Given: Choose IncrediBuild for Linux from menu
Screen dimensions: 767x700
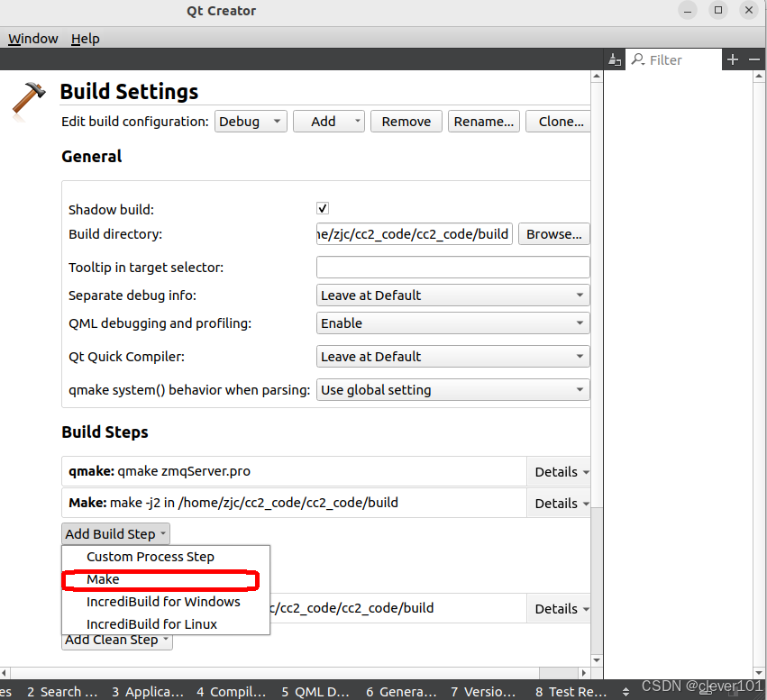Looking at the screenshot, I should (166, 624).
